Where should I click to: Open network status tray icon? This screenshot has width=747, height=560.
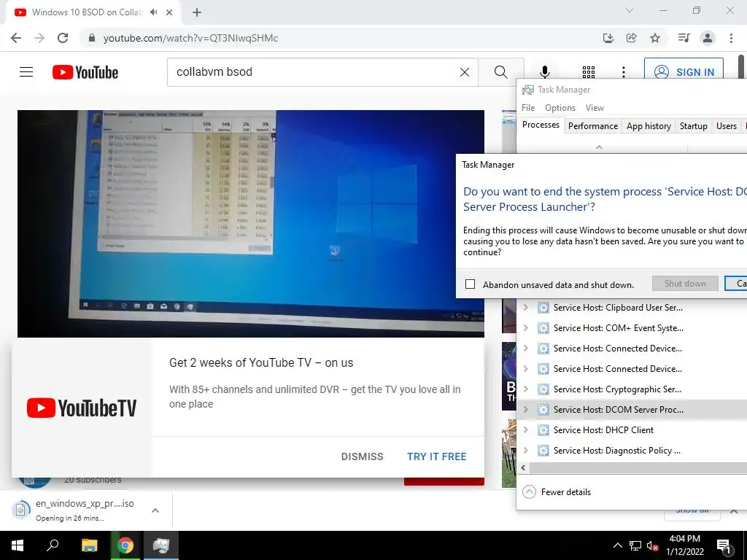[635, 545]
